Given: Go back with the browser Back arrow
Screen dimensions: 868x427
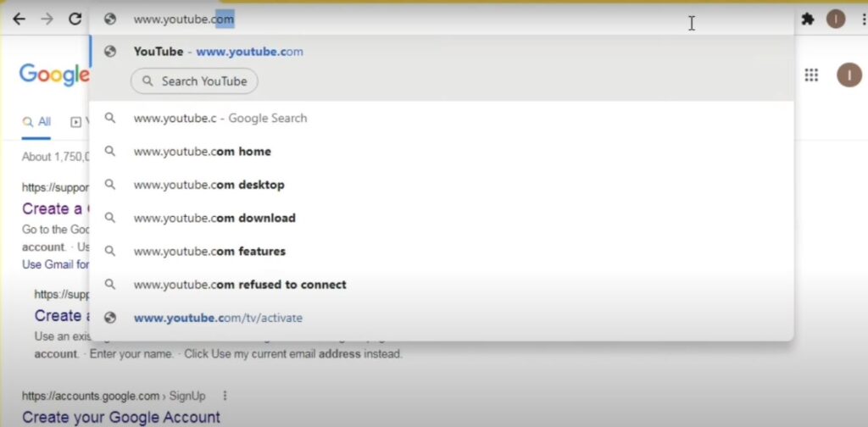Looking at the screenshot, I should pyautogui.click(x=19, y=19).
